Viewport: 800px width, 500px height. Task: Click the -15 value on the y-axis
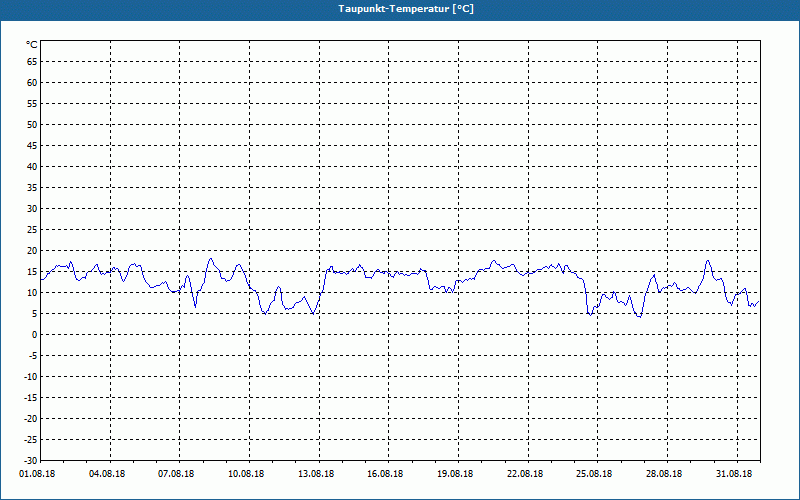tap(31, 397)
